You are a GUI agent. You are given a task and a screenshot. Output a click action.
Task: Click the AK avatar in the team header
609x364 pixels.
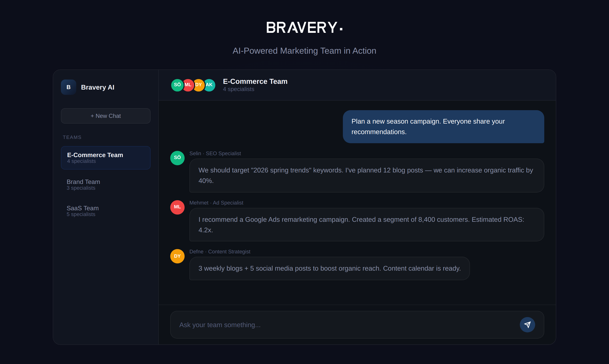pos(209,85)
